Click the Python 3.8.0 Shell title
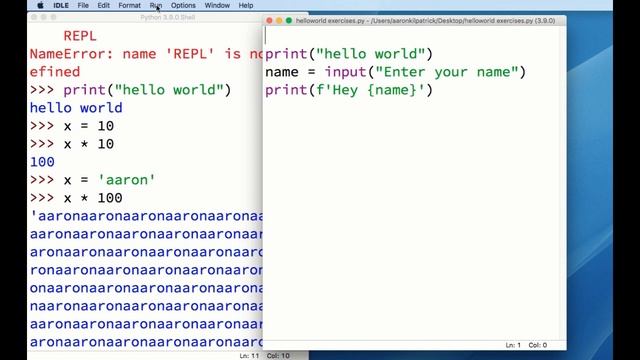The width and height of the screenshot is (640, 360). point(167,17)
